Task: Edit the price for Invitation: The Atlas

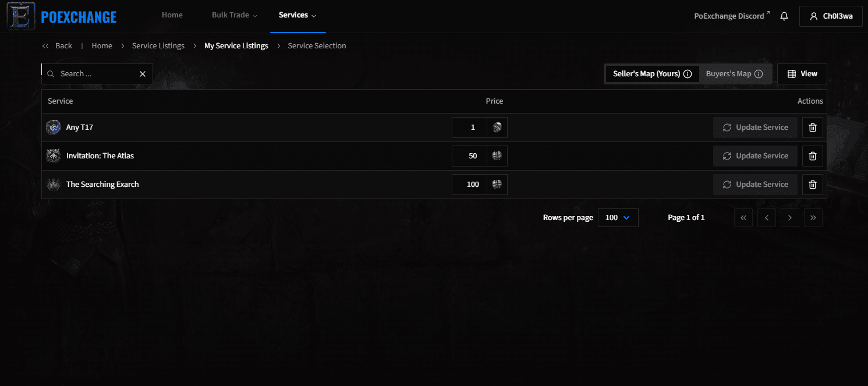Action: [469, 156]
